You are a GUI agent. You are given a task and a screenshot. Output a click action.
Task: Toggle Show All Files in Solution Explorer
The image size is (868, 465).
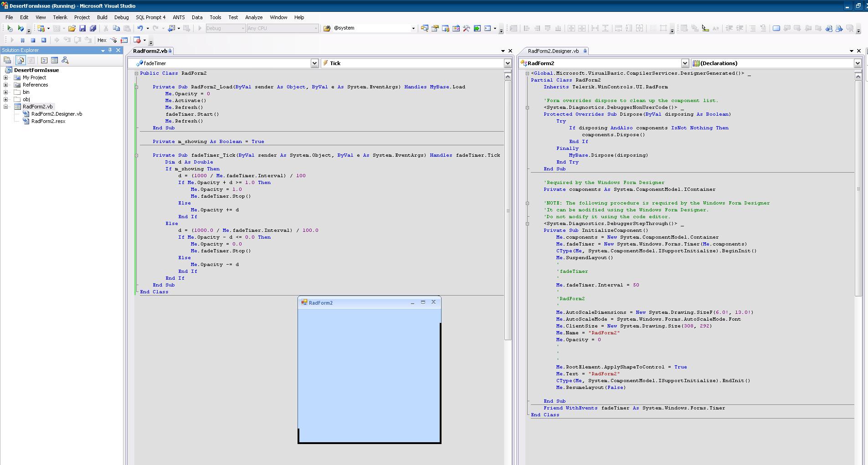[20, 60]
